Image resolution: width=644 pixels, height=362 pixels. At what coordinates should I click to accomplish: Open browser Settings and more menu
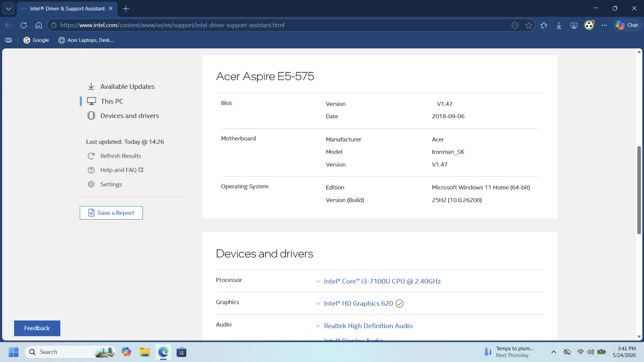click(604, 25)
